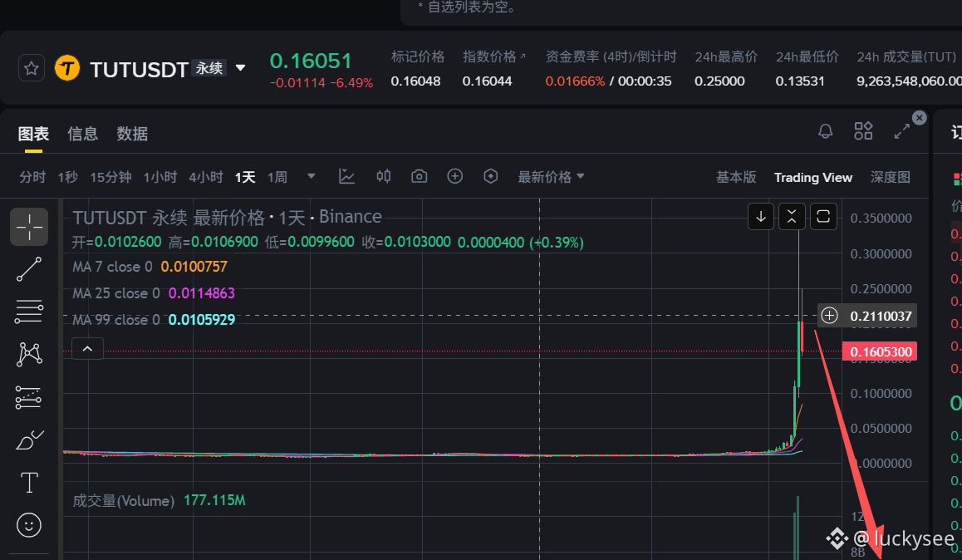Select the brush drawing tool

[29, 440]
